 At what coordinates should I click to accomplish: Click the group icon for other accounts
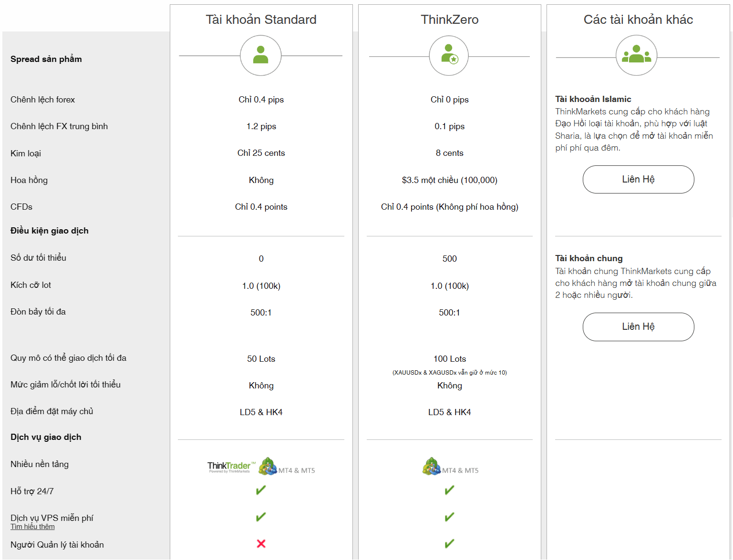(637, 55)
